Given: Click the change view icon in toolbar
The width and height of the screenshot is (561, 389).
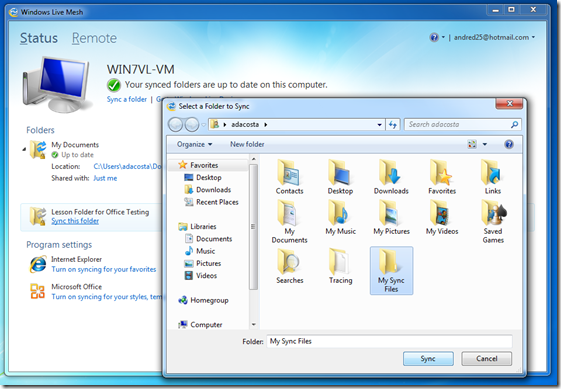Looking at the screenshot, I should click(472, 144).
